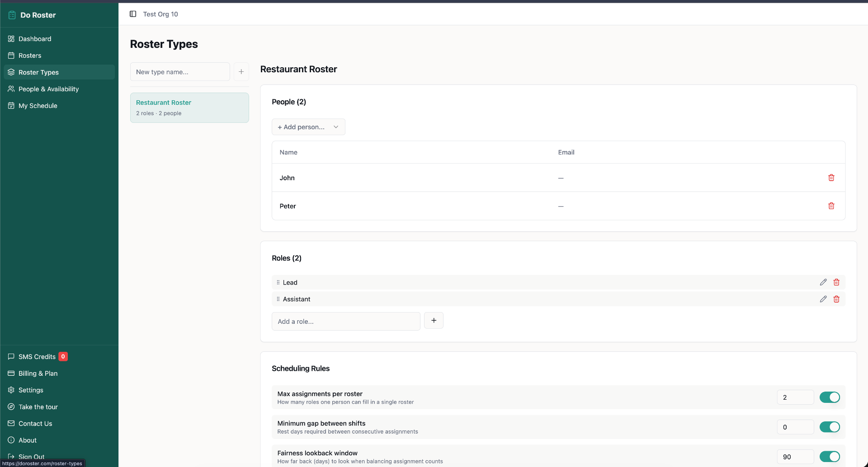Click the Fairness lookback value field
The image size is (868, 467).
(x=795, y=457)
